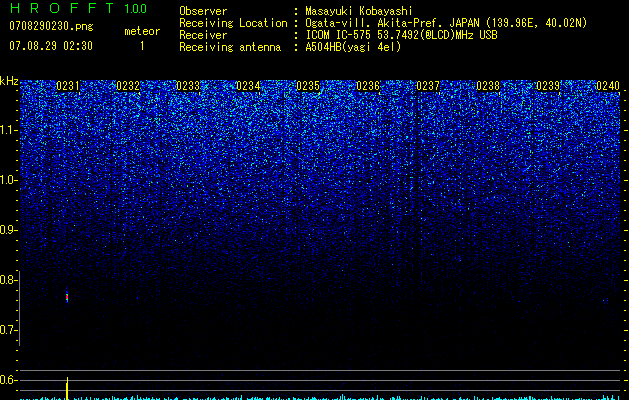Viewport: 629px width, 400px height.
Task: Click the yellow signal spike at the bottom
Action: point(67,388)
